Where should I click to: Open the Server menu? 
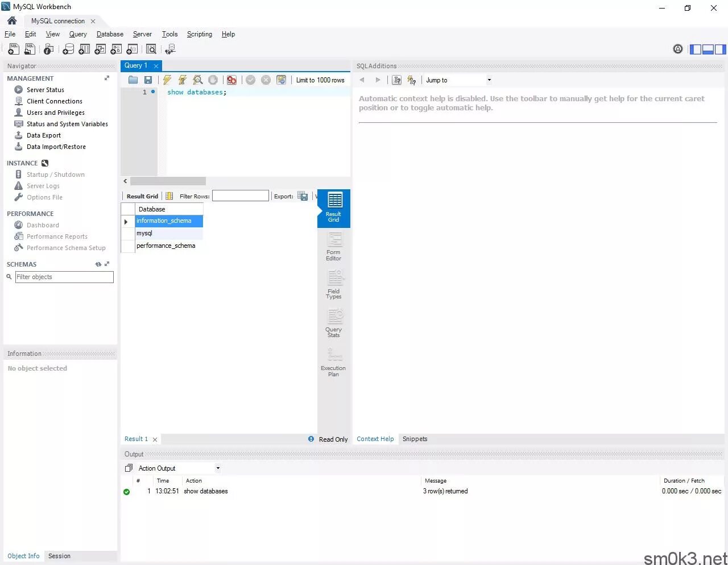point(142,34)
